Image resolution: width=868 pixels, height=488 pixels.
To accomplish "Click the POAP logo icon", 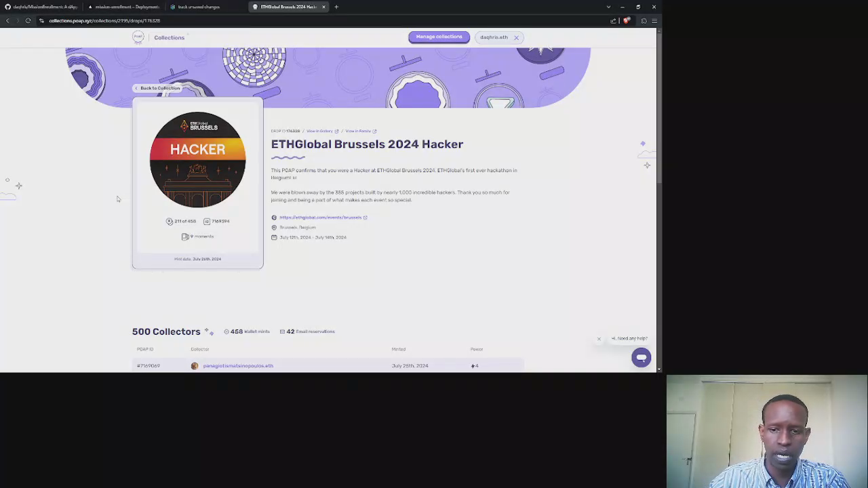I will (x=138, y=37).
